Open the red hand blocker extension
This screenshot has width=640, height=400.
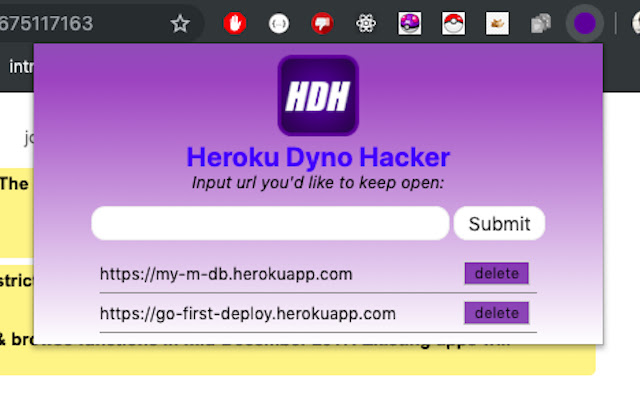click(x=235, y=23)
